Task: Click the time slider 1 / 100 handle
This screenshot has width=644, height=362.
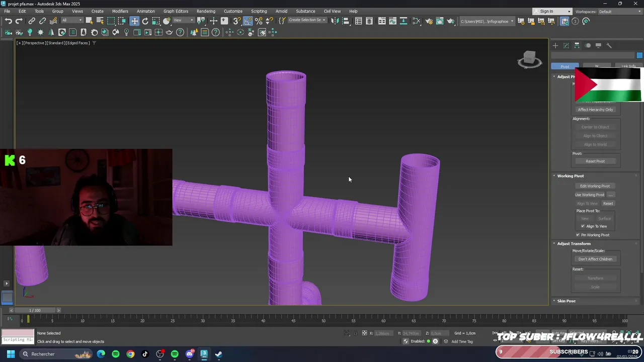Action: (x=35, y=310)
